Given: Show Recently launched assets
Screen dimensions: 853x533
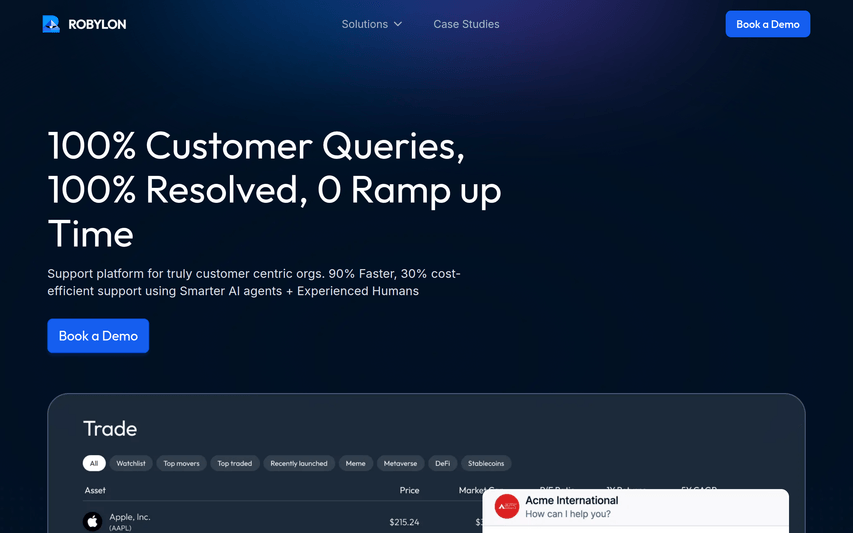Looking at the screenshot, I should pyautogui.click(x=298, y=464).
